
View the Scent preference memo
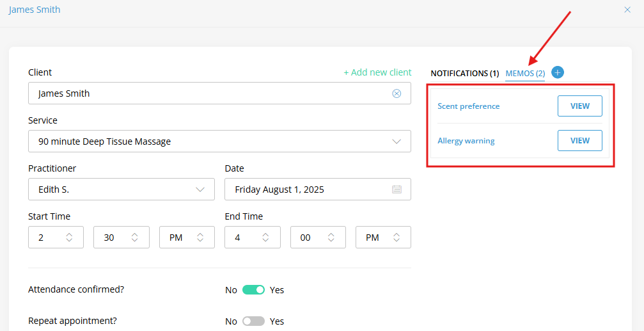click(x=580, y=106)
